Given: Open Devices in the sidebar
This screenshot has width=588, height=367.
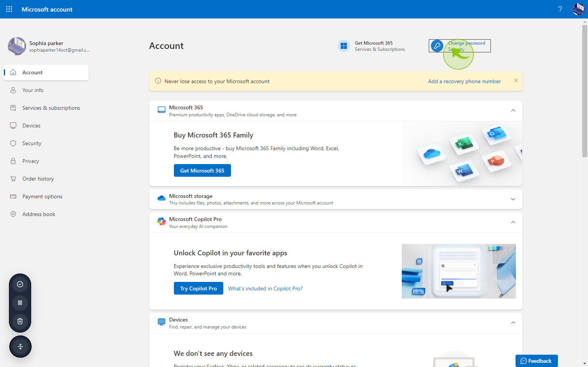Looking at the screenshot, I should point(46,126).
